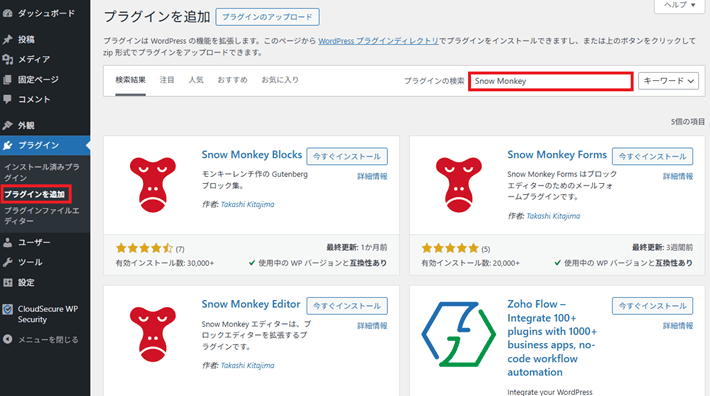710x396 pixels.
Task: Open the WordPress プラグインディレクトリ link
Action: (x=379, y=41)
